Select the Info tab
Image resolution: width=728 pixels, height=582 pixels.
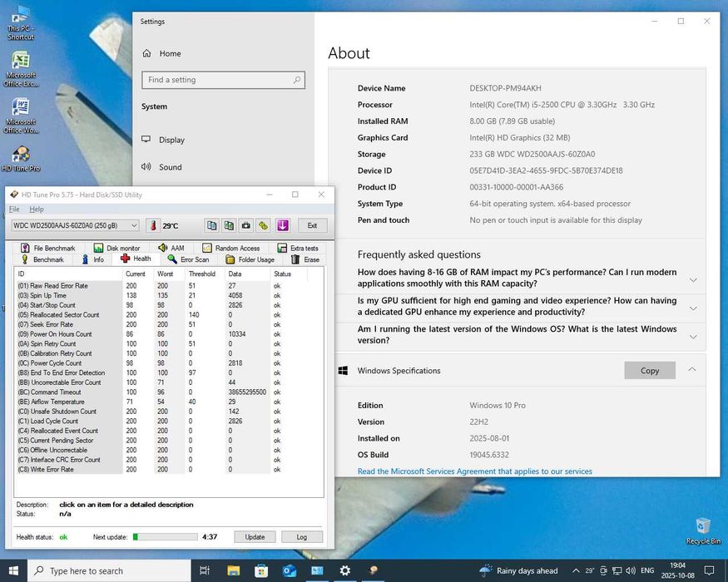[x=93, y=259]
